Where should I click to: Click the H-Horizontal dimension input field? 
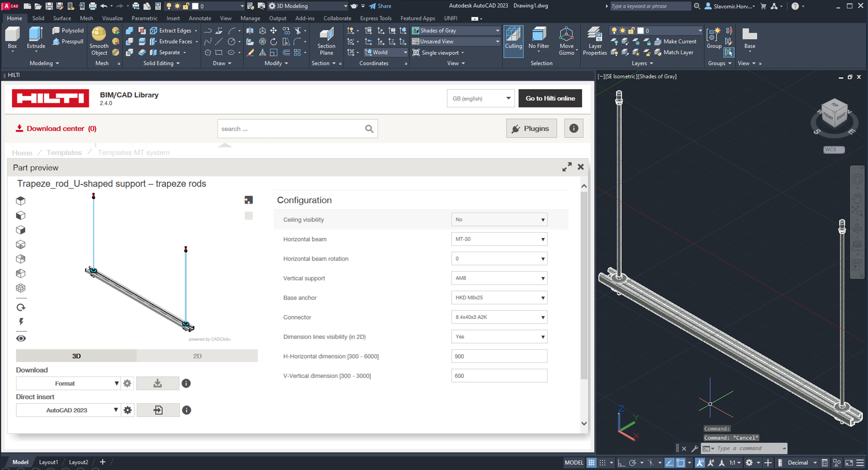coord(499,356)
